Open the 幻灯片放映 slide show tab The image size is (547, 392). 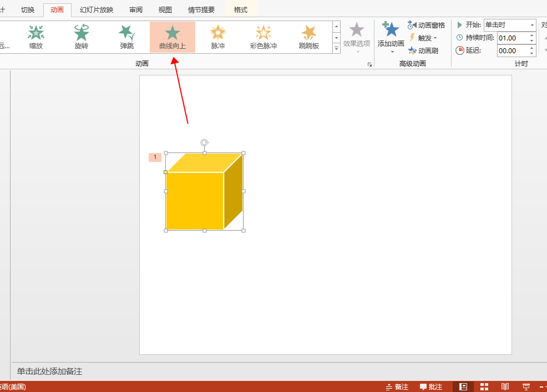point(97,10)
